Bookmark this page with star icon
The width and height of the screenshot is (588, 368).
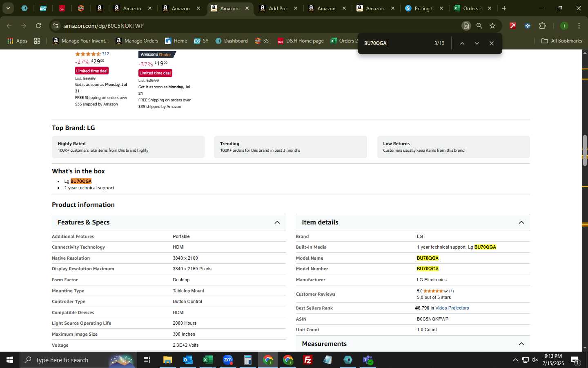tap(492, 26)
